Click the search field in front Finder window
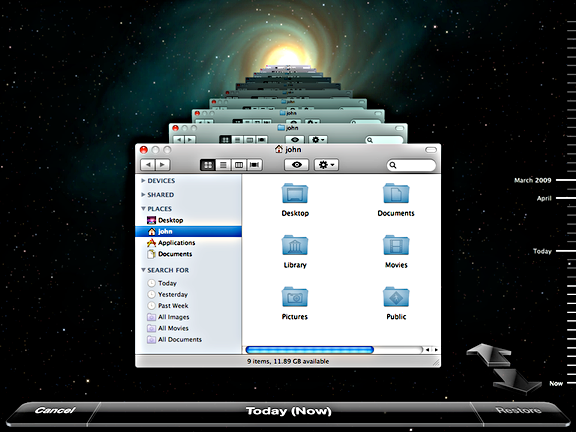The height and width of the screenshot is (432, 576). 411,165
